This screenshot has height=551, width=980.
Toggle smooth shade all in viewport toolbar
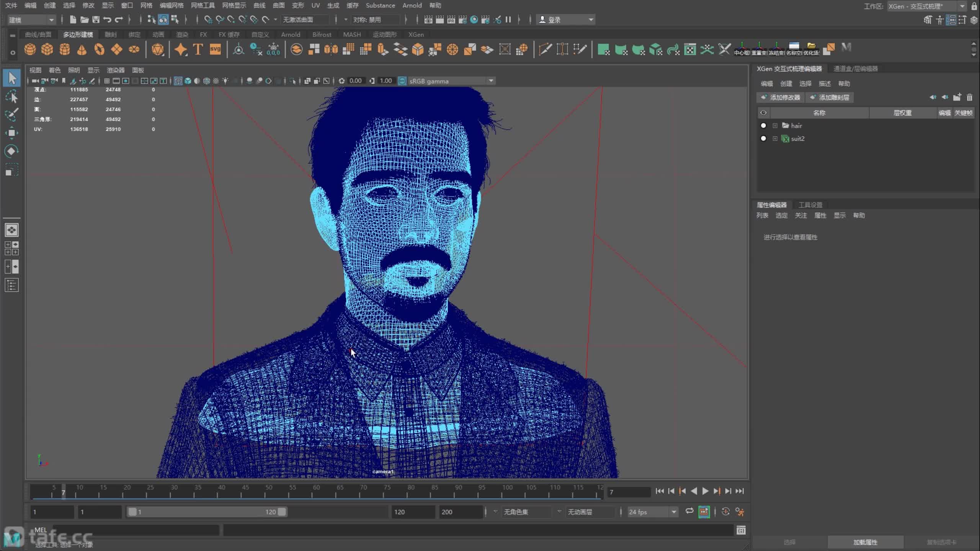coord(188,81)
